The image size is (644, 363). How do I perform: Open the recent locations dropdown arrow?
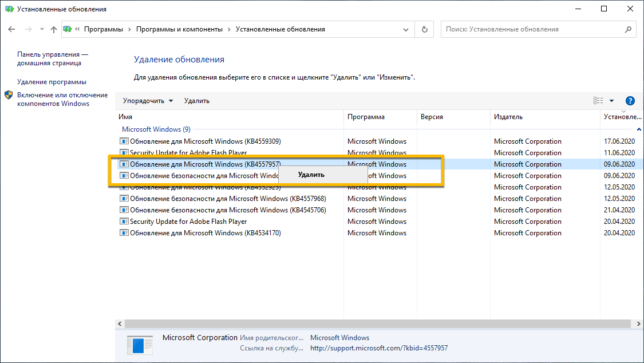click(42, 29)
